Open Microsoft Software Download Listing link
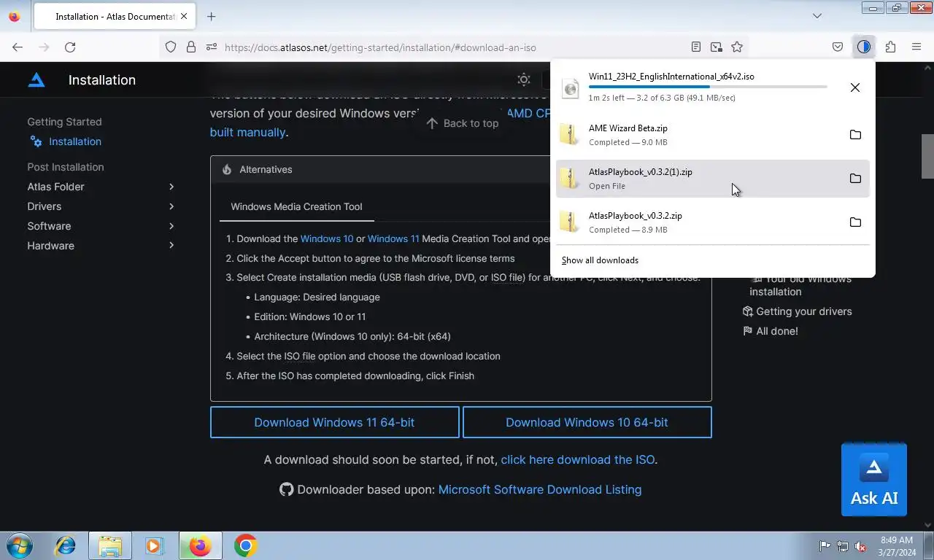Screen dimensions: 934x560 pyautogui.click(x=540, y=490)
